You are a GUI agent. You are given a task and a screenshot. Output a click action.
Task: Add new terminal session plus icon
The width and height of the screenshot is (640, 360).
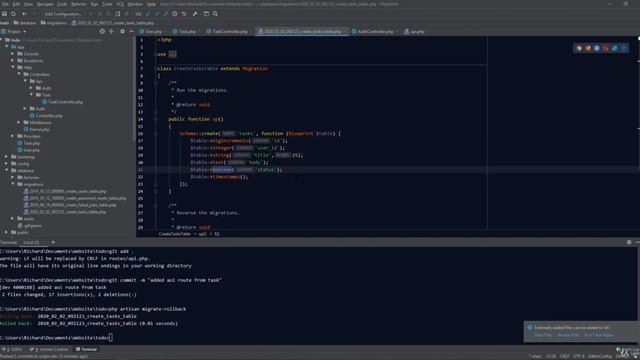coord(53,242)
